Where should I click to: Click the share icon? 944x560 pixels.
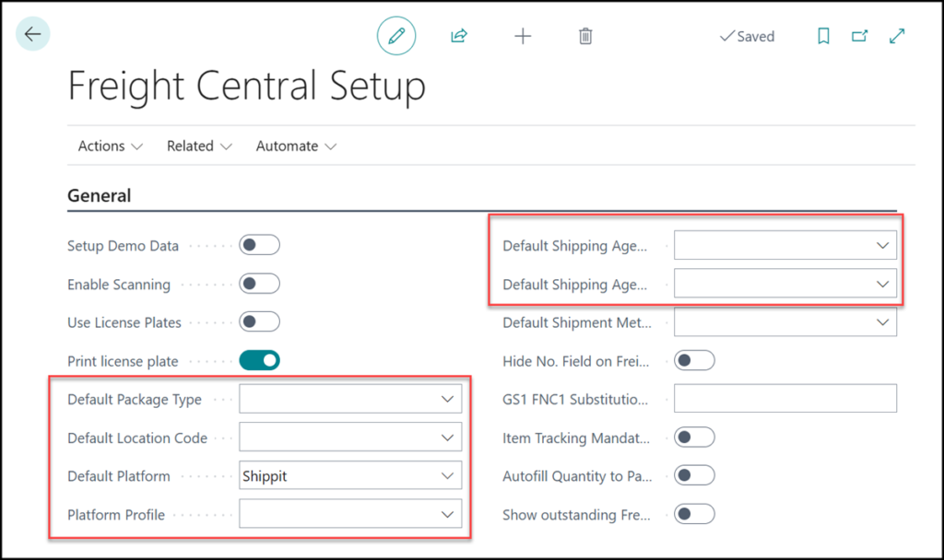459,36
